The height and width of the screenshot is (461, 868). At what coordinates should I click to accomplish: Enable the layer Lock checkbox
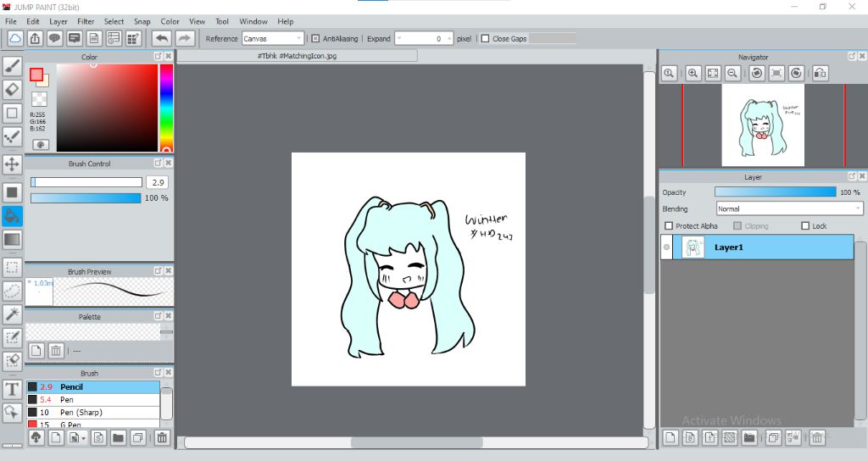(x=805, y=225)
